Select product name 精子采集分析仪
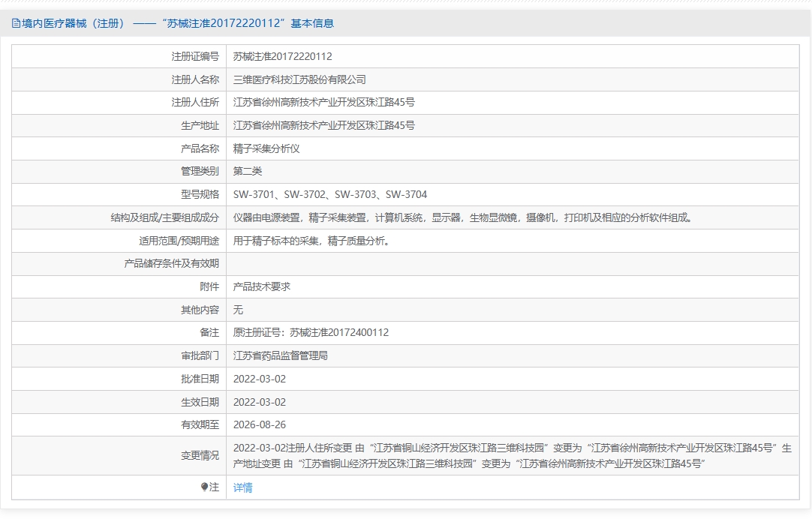Image resolution: width=812 pixels, height=528 pixels. pos(266,148)
